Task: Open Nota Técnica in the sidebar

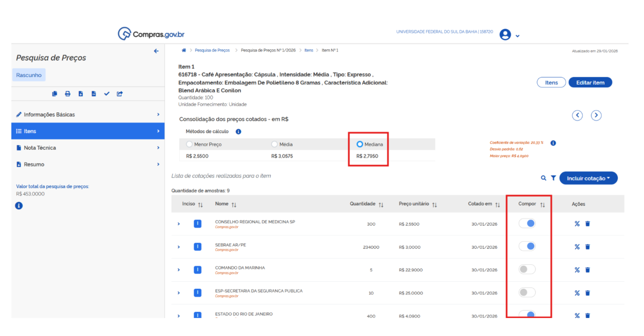Action: 40,148
